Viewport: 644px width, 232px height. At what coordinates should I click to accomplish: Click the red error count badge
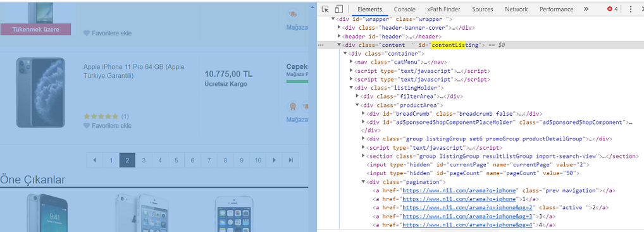612,9
